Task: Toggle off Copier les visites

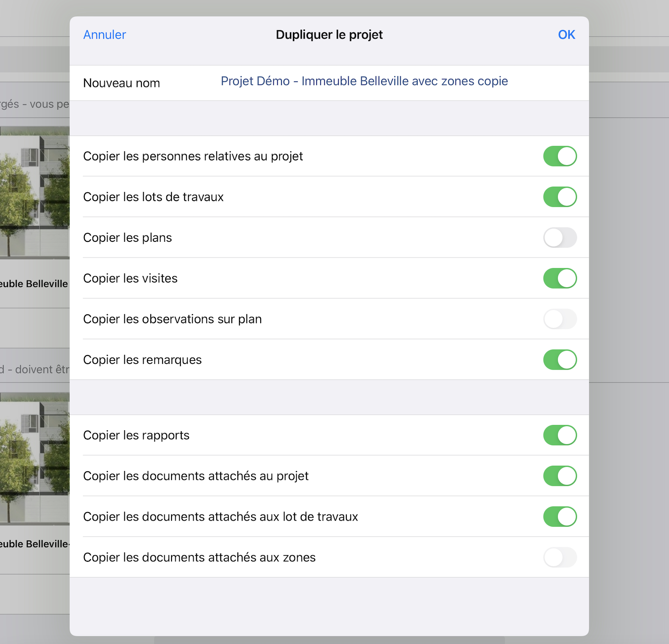Action: click(x=559, y=278)
